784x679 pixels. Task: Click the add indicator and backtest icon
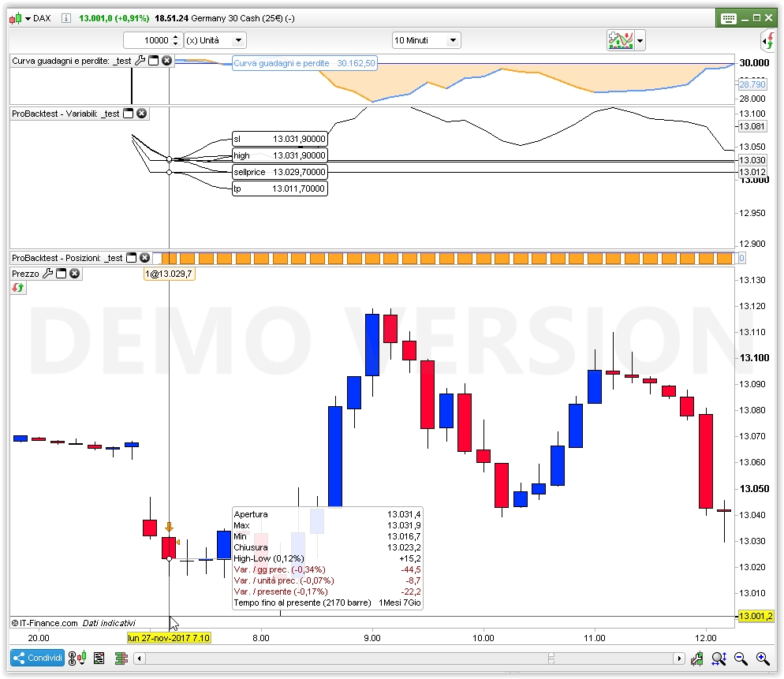621,40
